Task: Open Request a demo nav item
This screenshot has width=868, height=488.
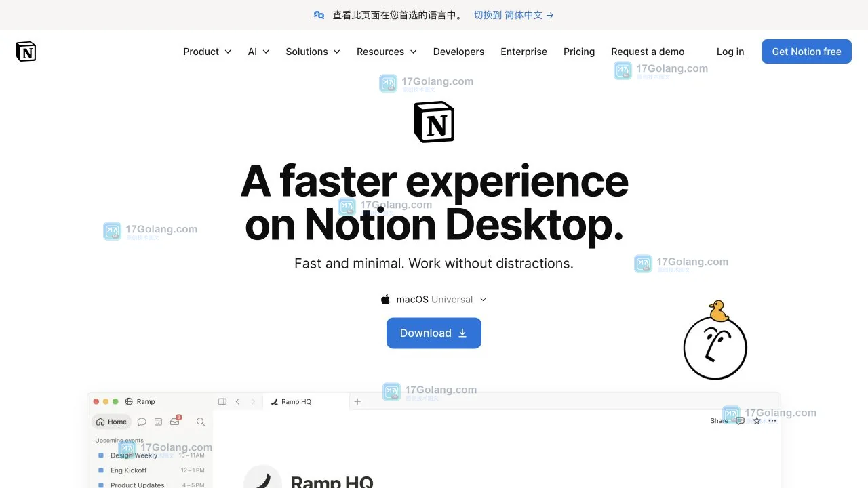Action: [x=648, y=52]
